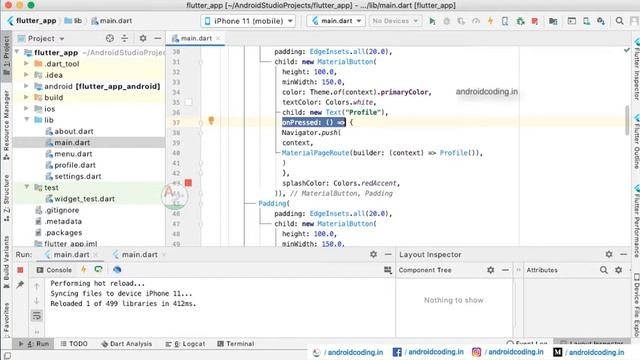Open Project panel gear options

(x=142, y=38)
